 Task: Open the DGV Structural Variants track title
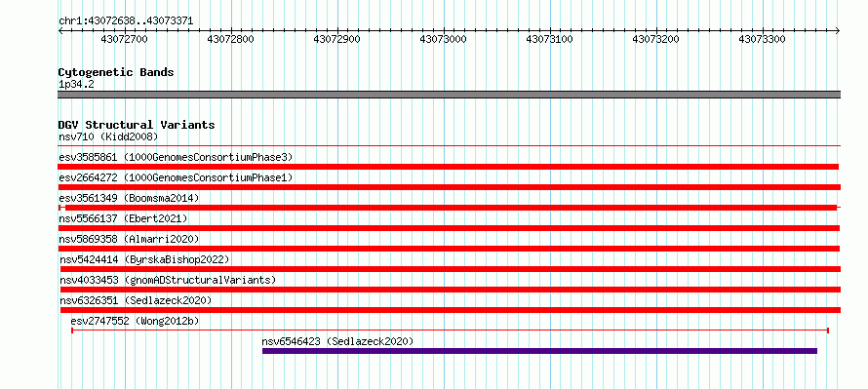coord(137,125)
